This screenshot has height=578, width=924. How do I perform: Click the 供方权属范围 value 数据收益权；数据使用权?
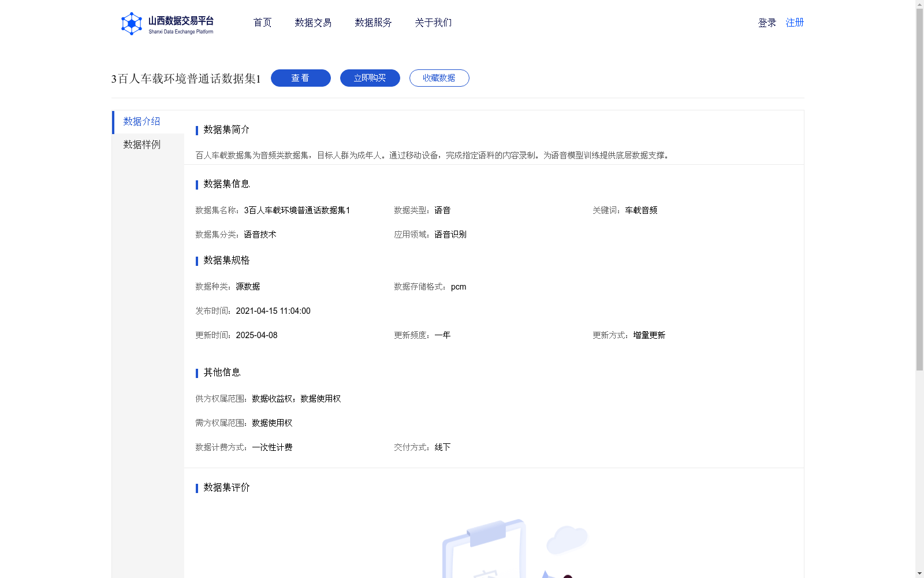click(296, 399)
